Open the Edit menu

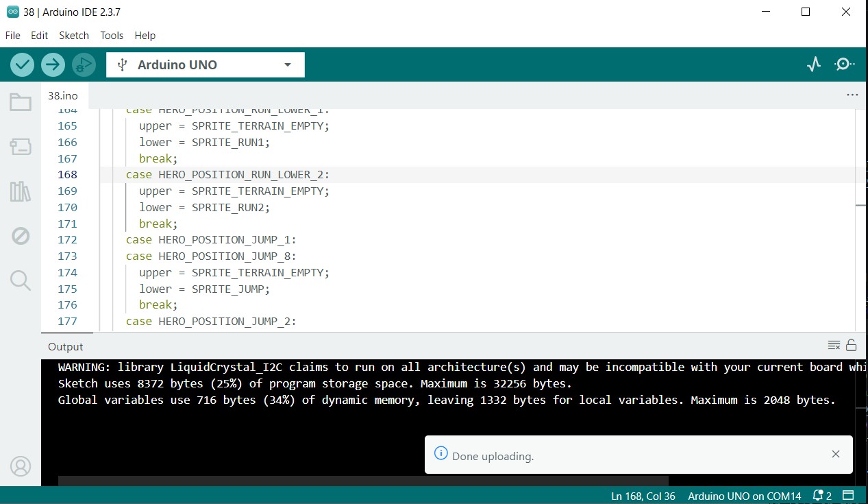(40, 36)
